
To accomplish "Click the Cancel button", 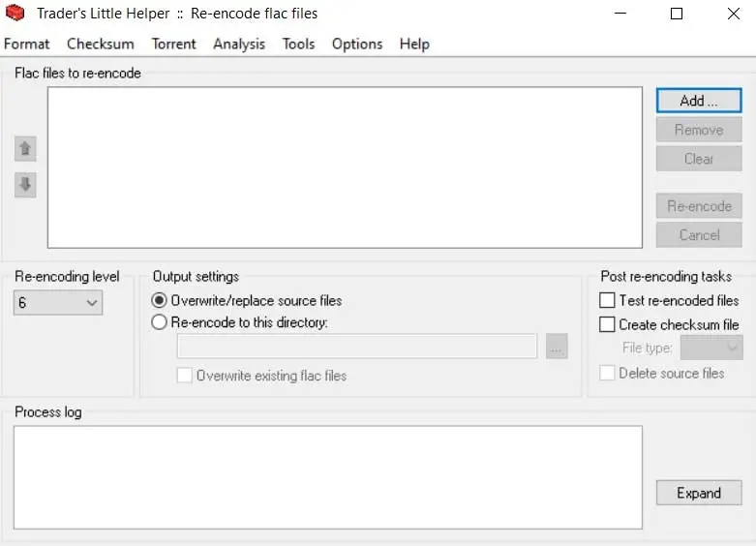I will 699,235.
